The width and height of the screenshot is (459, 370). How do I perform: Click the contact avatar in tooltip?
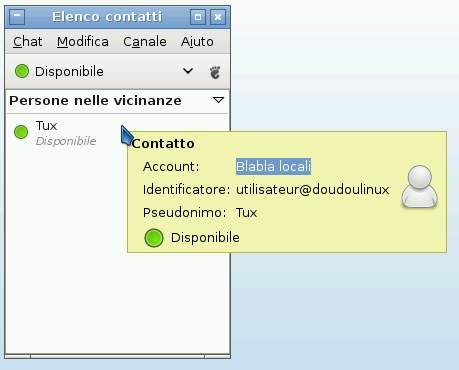click(419, 186)
